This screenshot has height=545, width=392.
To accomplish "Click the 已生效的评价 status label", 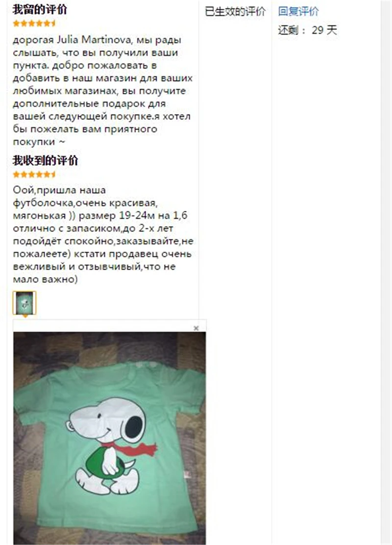I will [x=235, y=11].
